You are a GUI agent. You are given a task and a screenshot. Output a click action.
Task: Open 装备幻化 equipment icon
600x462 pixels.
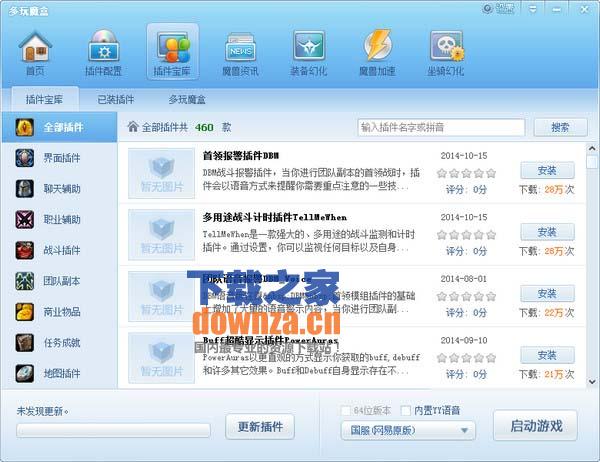309,52
